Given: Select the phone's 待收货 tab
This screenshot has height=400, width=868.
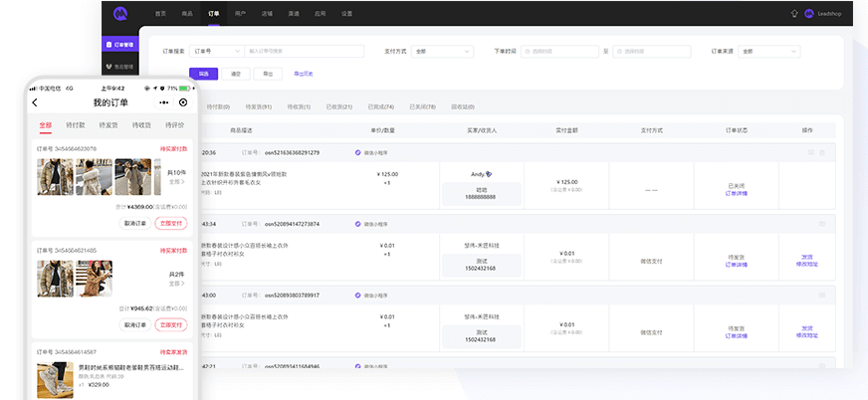Looking at the screenshot, I should tap(141, 125).
